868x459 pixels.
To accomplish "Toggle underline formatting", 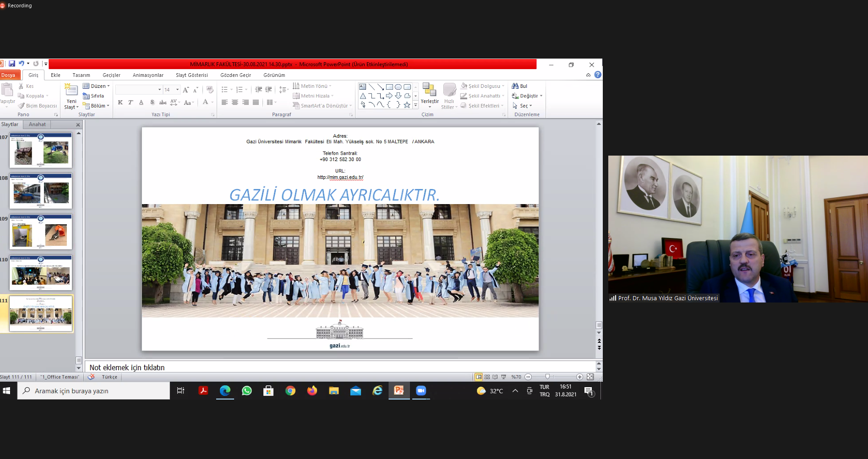I will point(141,103).
